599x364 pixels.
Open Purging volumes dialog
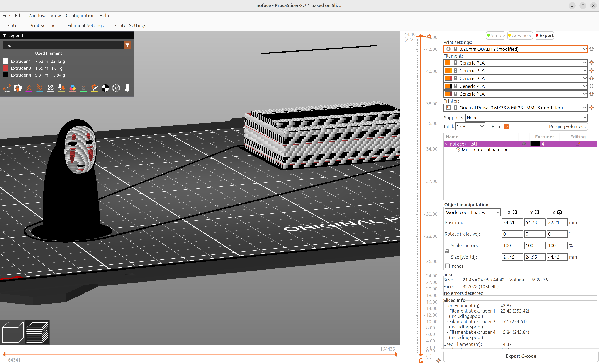point(568,127)
